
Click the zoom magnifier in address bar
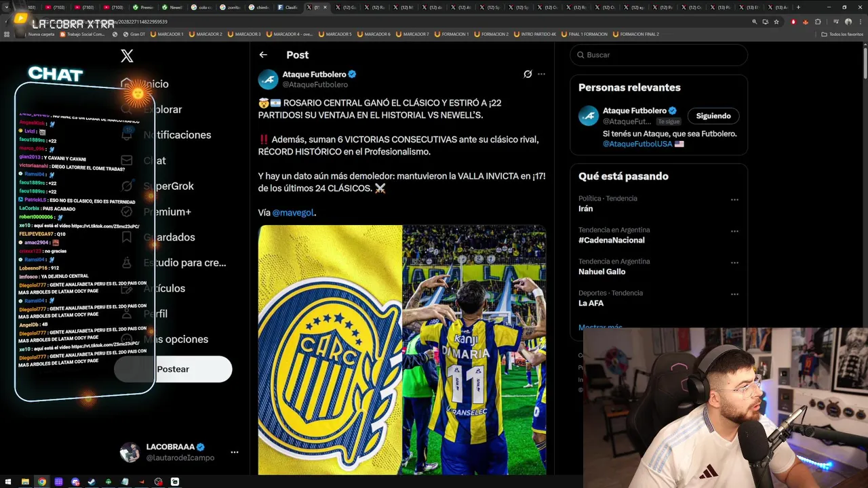point(755,22)
